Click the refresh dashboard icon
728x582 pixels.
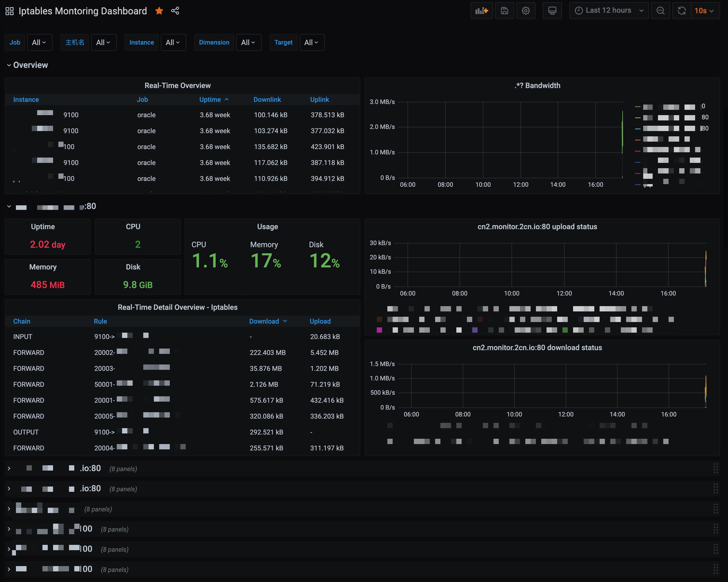(681, 11)
